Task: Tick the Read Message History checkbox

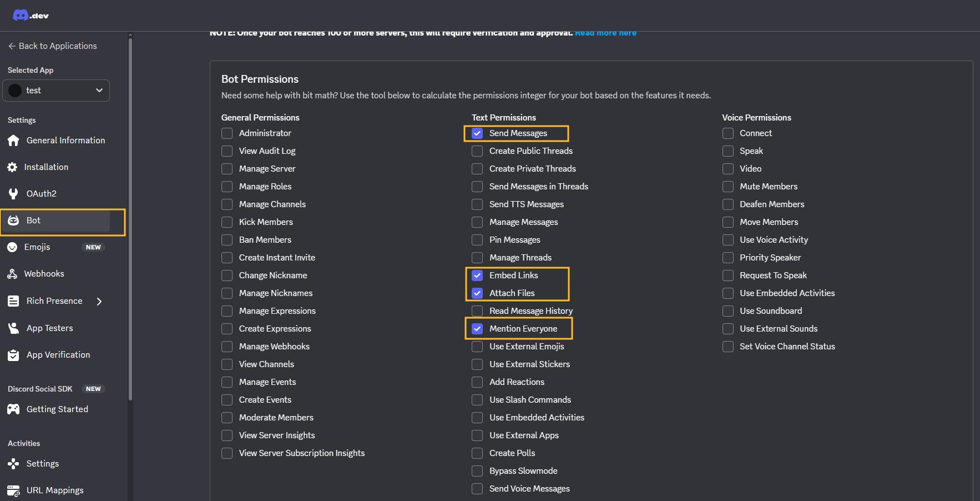Action: point(477,311)
